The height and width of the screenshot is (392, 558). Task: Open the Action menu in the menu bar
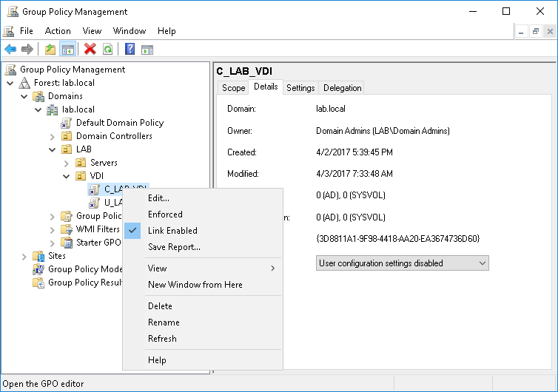tap(58, 31)
